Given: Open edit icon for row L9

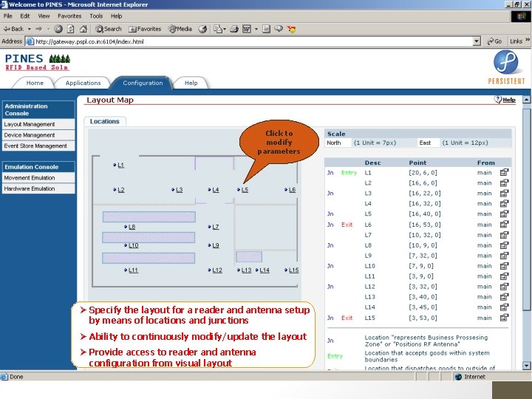Looking at the screenshot, I should [504, 256].
